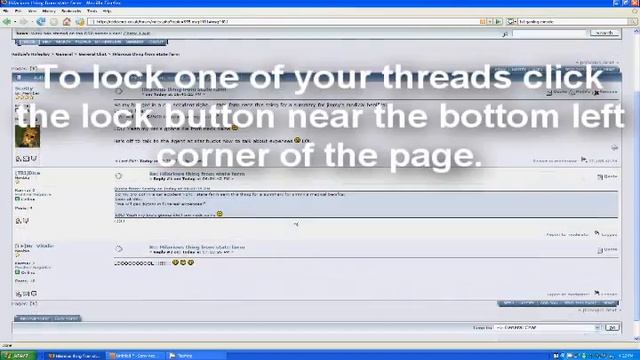The height and width of the screenshot is (360, 640).
Task: Click Quote on Reply #2 post
Action: click(x=607, y=249)
